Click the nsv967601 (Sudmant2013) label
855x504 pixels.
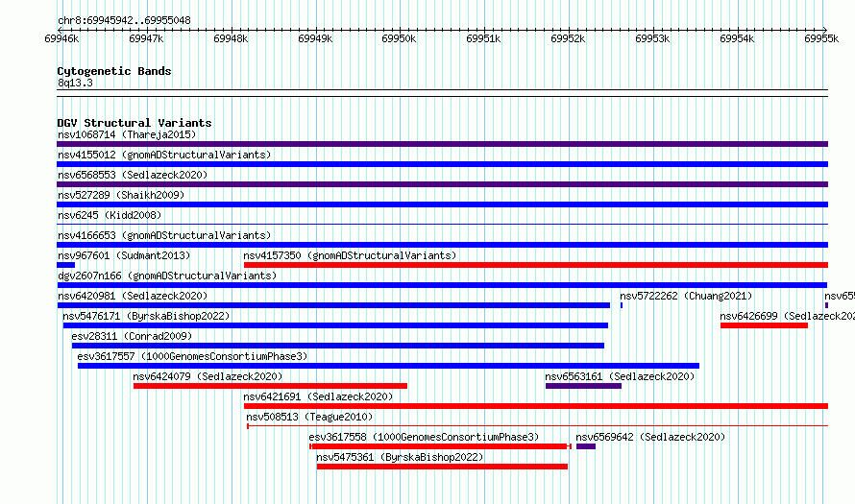coord(124,255)
